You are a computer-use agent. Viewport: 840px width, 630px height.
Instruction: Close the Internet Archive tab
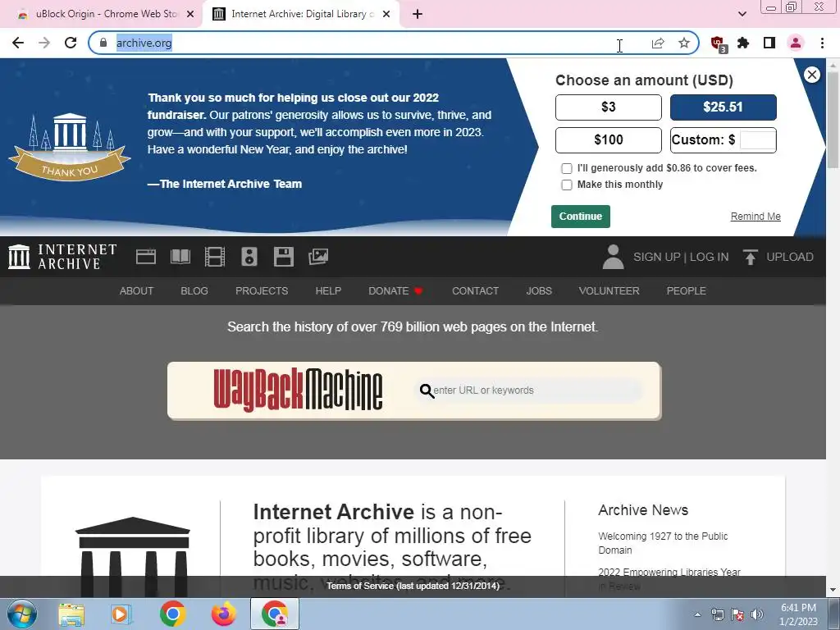(x=386, y=14)
